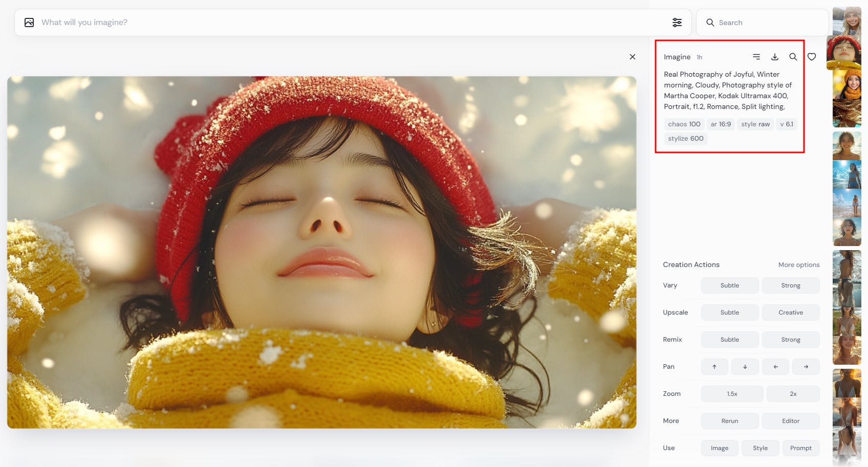This screenshot has height=467, width=868.
Task: Download the image using download icon
Action: (x=775, y=57)
